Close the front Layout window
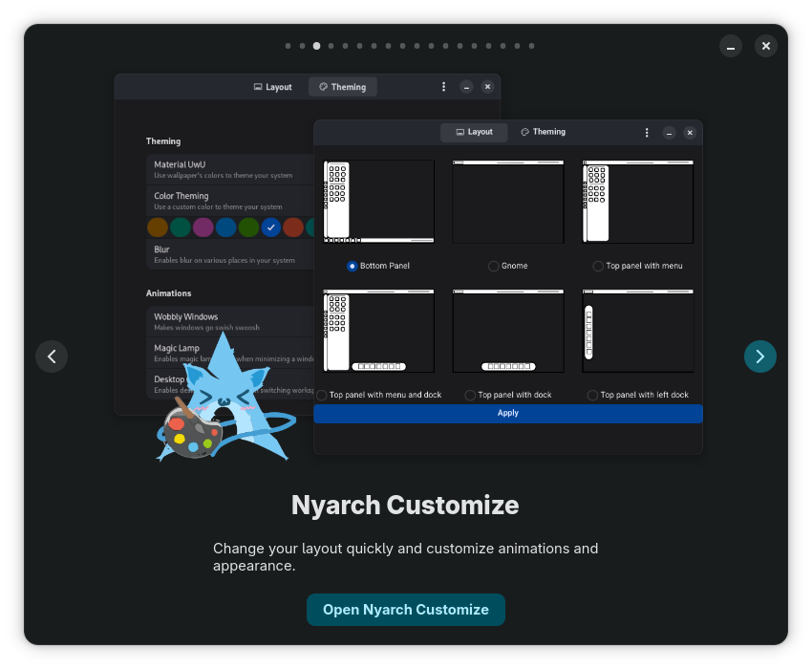 pyautogui.click(x=690, y=133)
